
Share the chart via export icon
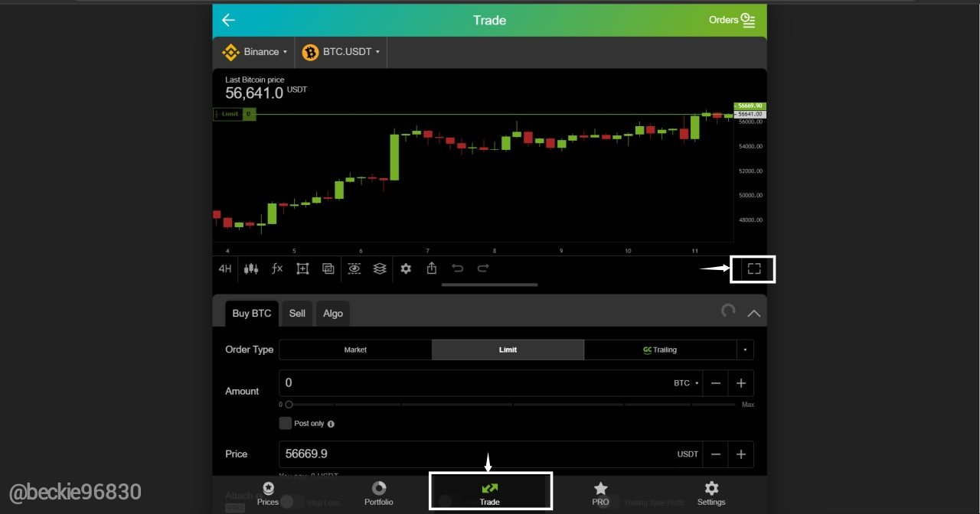432,268
